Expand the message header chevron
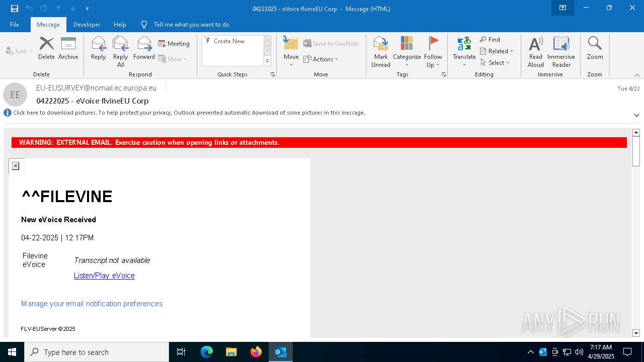Image resolution: width=644 pixels, height=362 pixels. coord(636,115)
